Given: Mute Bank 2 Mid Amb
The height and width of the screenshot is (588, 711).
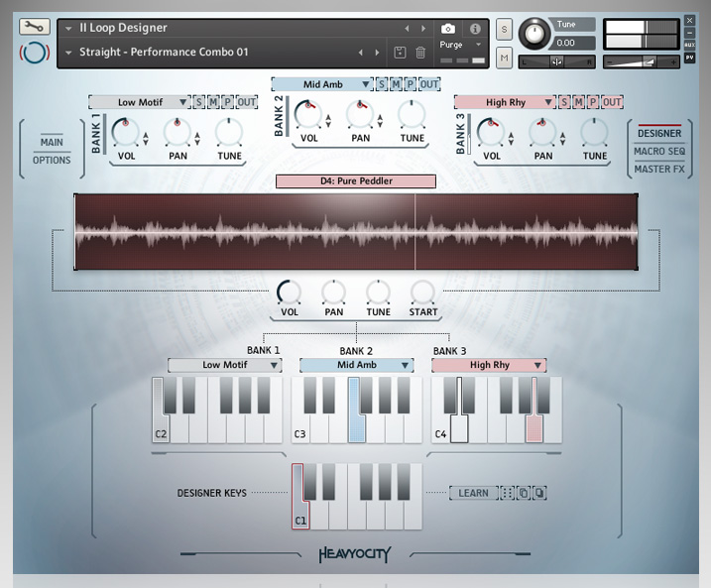Looking at the screenshot, I should click(x=396, y=84).
